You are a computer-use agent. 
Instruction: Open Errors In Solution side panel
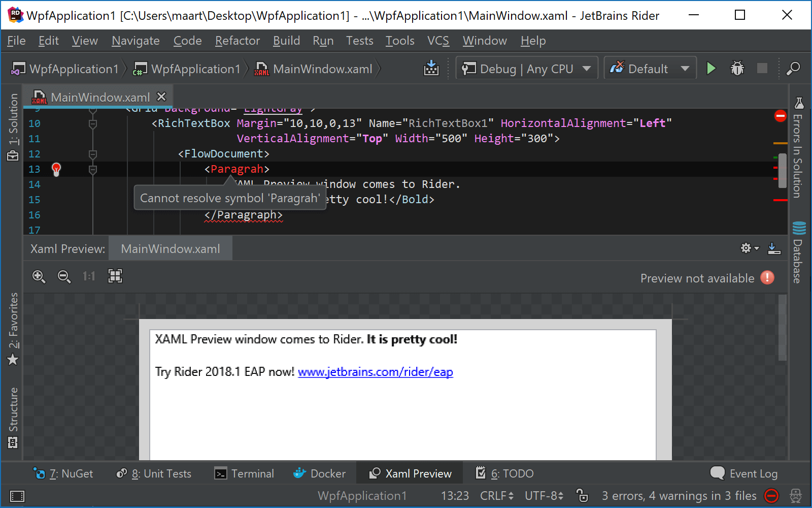point(798,147)
